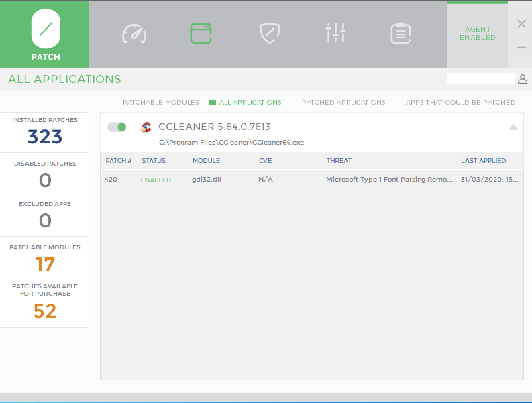
Task: Click Microsoft Type 1 Font Parsing threat
Action: pos(389,180)
